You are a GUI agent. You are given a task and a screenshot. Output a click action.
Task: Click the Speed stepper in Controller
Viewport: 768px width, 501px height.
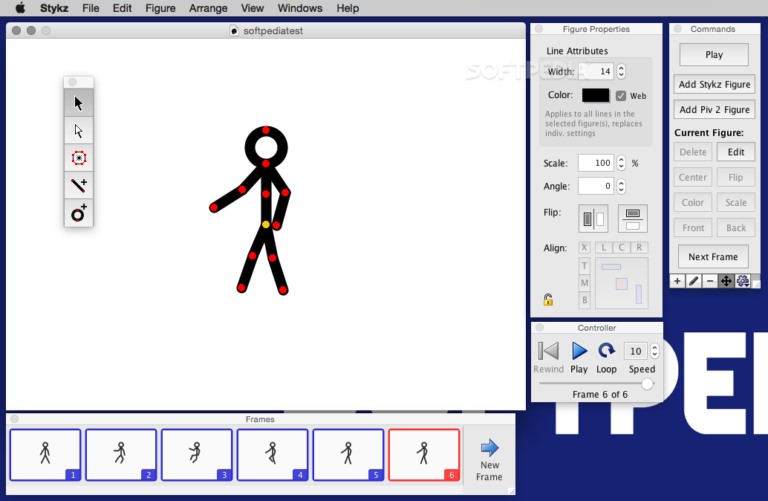click(655, 351)
